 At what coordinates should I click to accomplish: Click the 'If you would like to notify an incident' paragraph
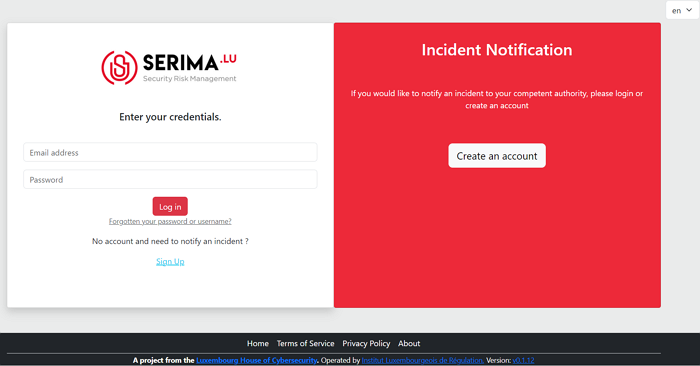497,100
